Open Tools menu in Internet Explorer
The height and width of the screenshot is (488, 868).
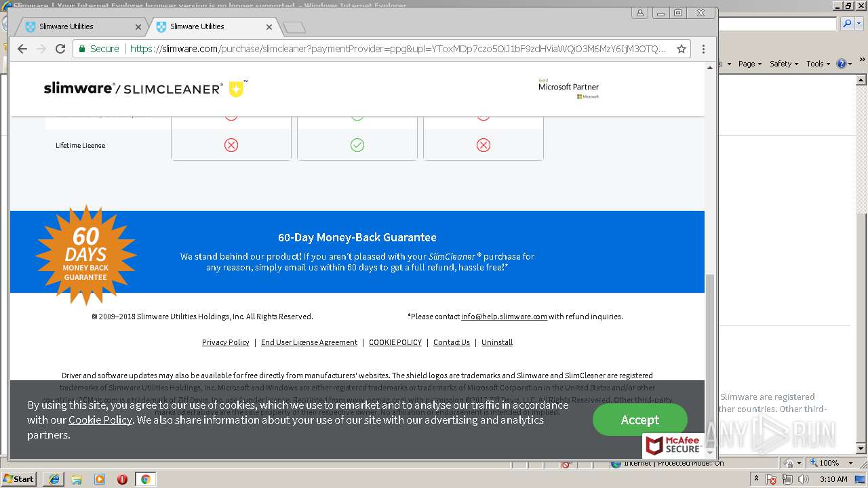[818, 64]
